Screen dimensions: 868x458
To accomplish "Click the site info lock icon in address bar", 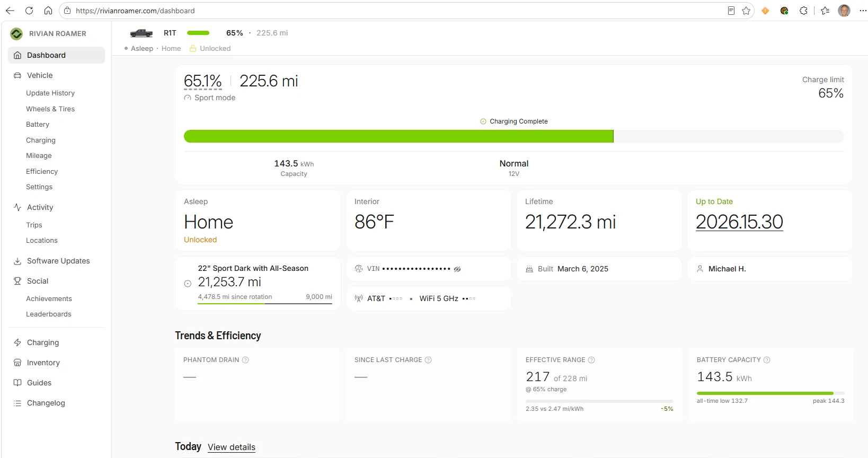I will point(67,11).
